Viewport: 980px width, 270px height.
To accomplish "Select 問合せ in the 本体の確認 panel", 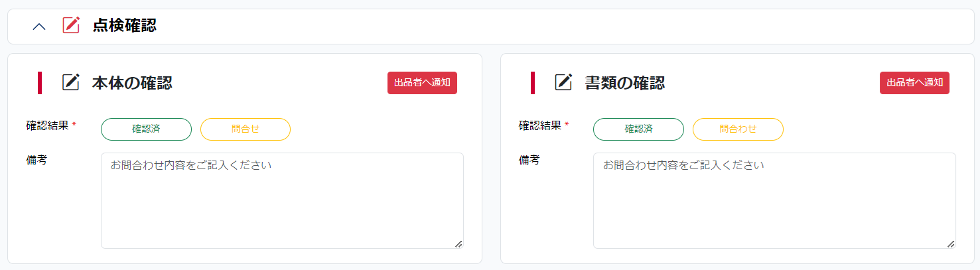I will (x=245, y=129).
